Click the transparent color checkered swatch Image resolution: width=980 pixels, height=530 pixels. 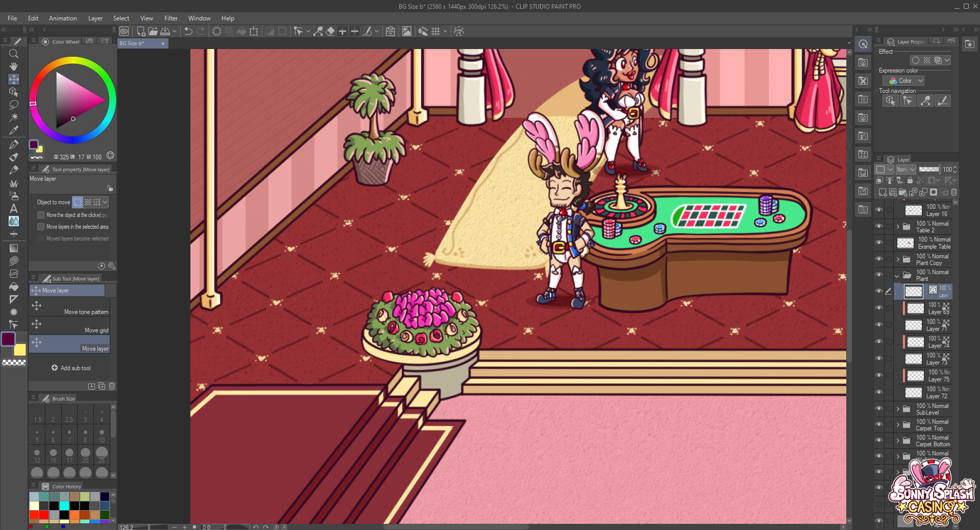pyautogui.click(x=14, y=363)
